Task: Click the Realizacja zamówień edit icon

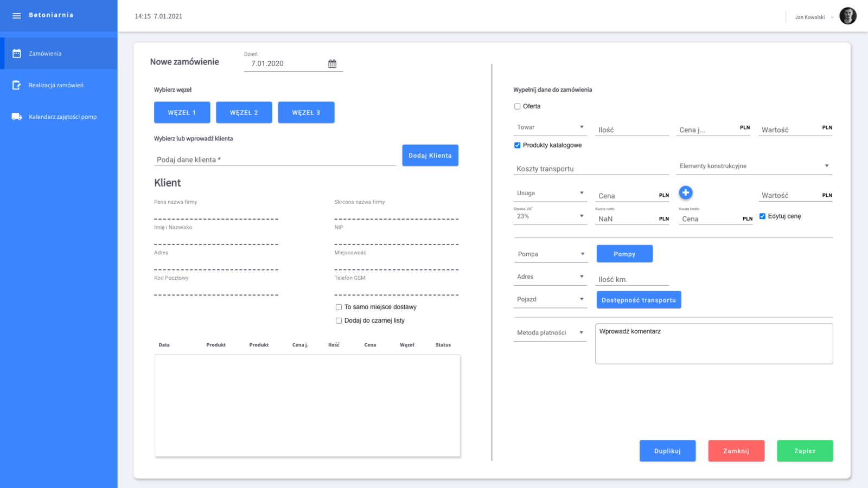Action: pyautogui.click(x=17, y=85)
